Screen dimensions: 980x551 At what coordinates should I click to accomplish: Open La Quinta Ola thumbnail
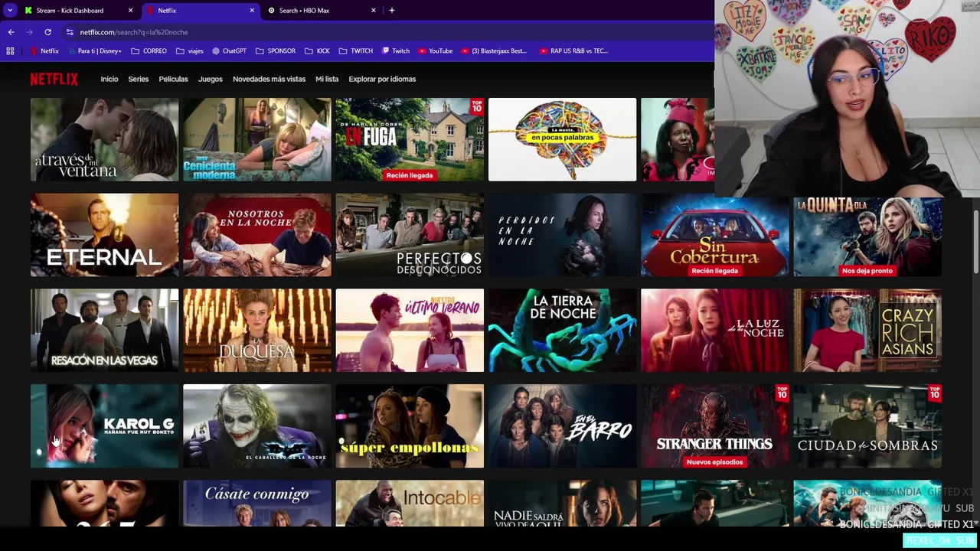(867, 236)
